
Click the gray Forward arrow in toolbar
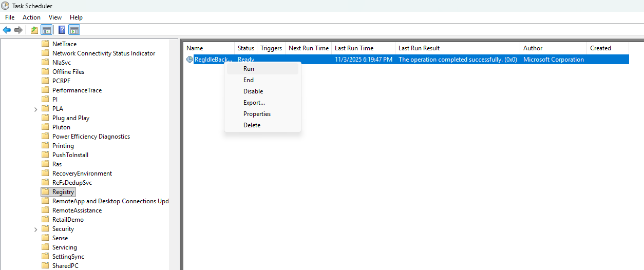click(x=18, y=30)
